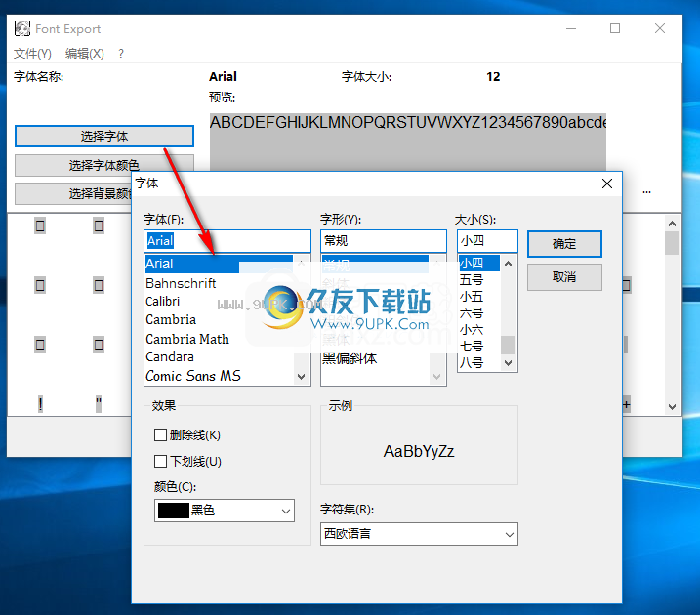Screen dimensions: 700x615
Task: Click the 选择背景颜色 button
Action: [x=73, y=193]
